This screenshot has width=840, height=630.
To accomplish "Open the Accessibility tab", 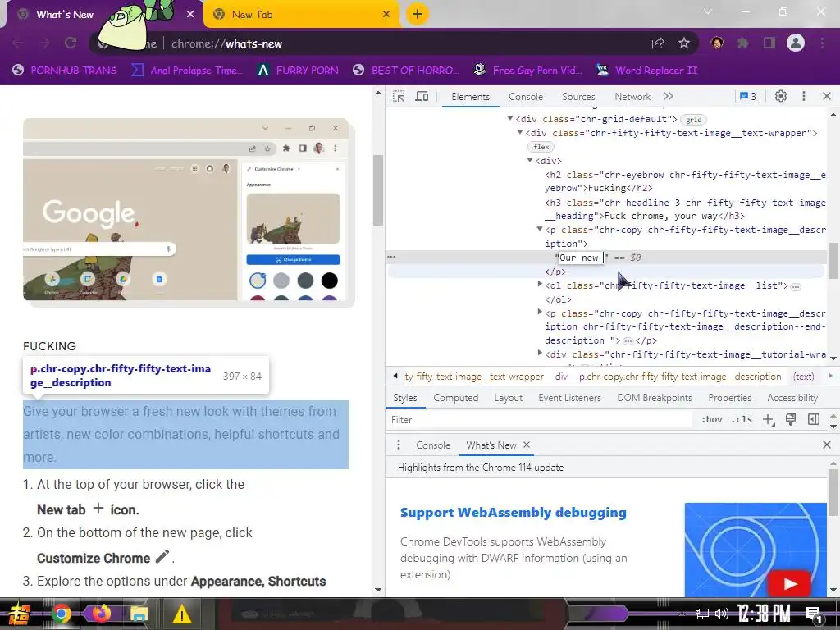I will tap(792, 398).
